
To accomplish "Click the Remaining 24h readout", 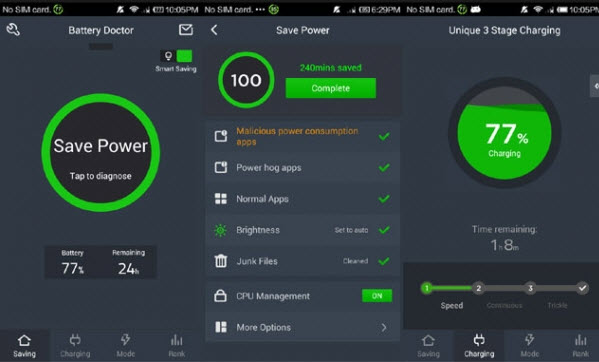I will coord(128,262).
